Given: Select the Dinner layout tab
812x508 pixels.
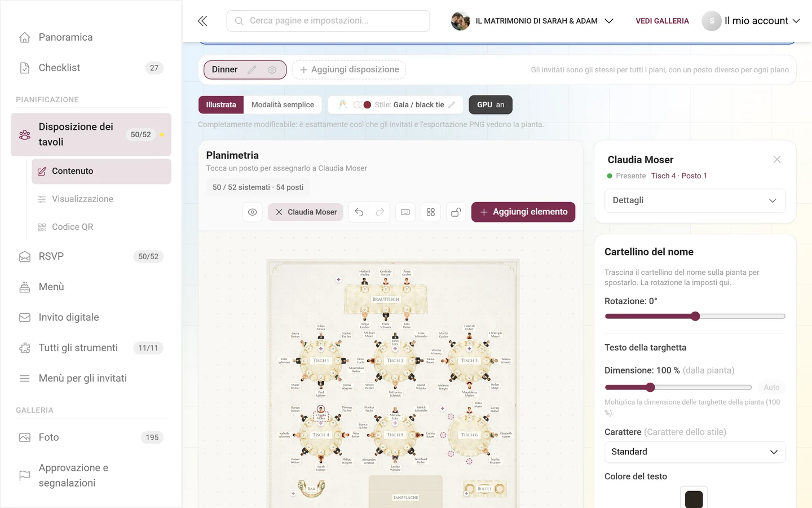Looking at the screenshot, I should click(x=224, y=69).
